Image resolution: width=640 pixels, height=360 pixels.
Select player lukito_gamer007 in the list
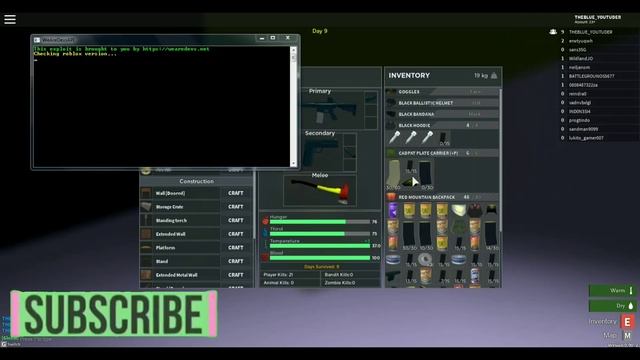(586, 138)
